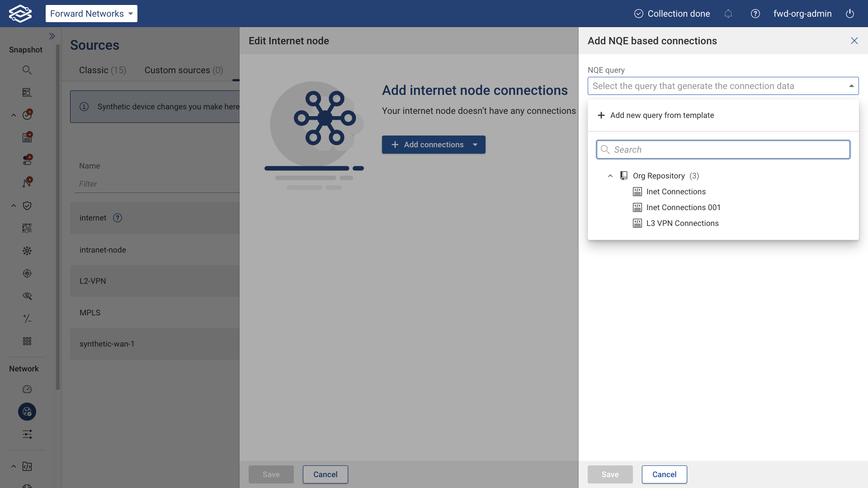Open the network dashboard gauge icon
The height and width of the screenshot is (488, 868).
click(x=27, y=389)
